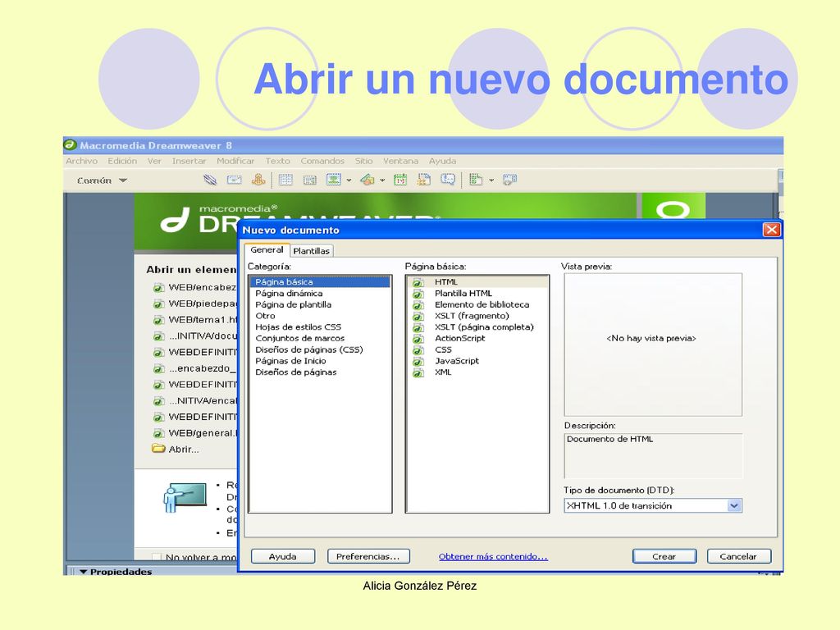Open Preferencias... from the dialog
840x630 pixels.
(x=368, y=557)
